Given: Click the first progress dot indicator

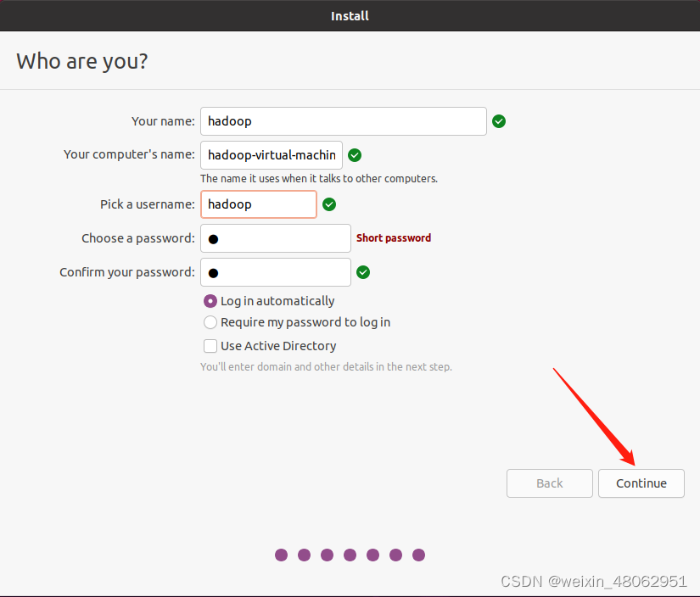Looking at the screenshot, I should pos(282,555).
